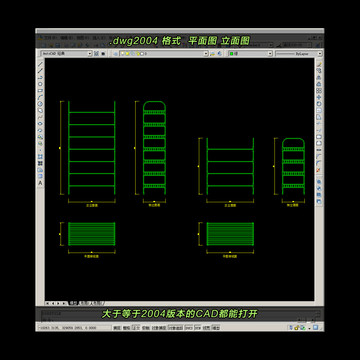Open the Layer Properties Manager icon

tap(116, 53)
